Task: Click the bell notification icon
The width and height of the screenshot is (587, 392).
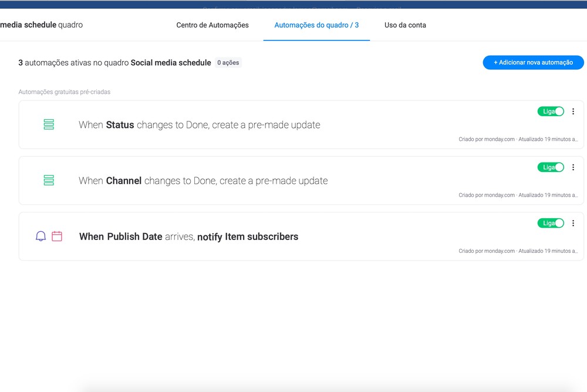Action: point(41,236)
